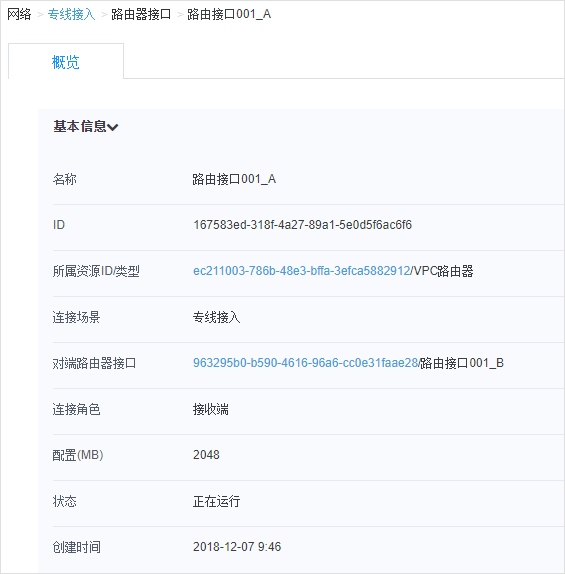This screenshot has width=565, height=574.
Task: Click the 网络 breadcrumb item
Action: point(19,14)
